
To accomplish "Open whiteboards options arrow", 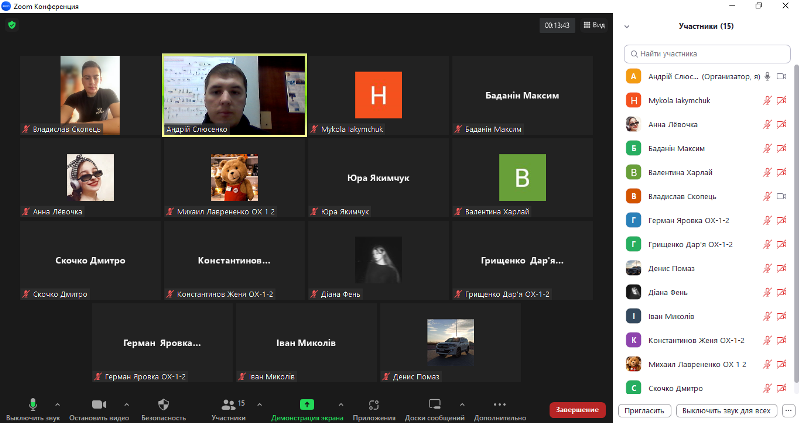I will tap(462, 405).
